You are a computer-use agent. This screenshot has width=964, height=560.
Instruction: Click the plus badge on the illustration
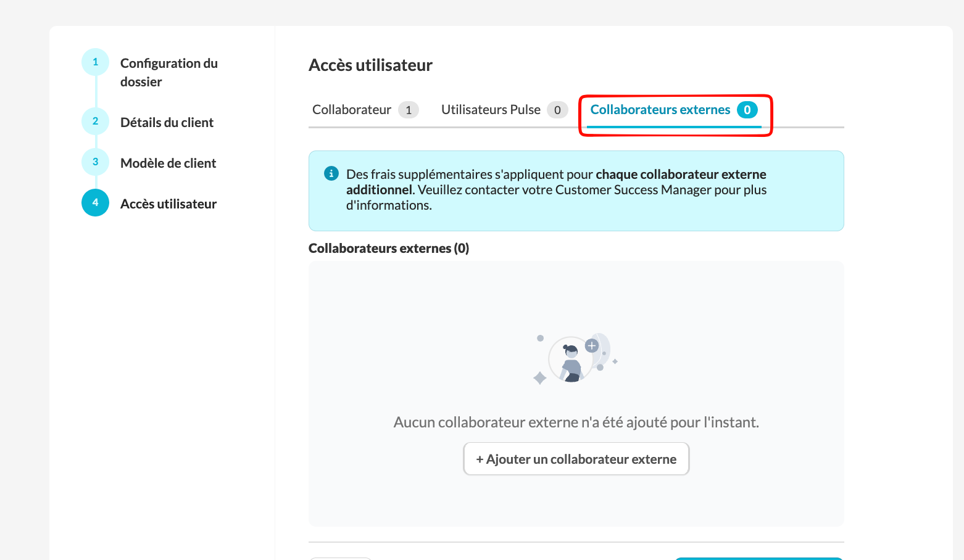pos(592,345)
